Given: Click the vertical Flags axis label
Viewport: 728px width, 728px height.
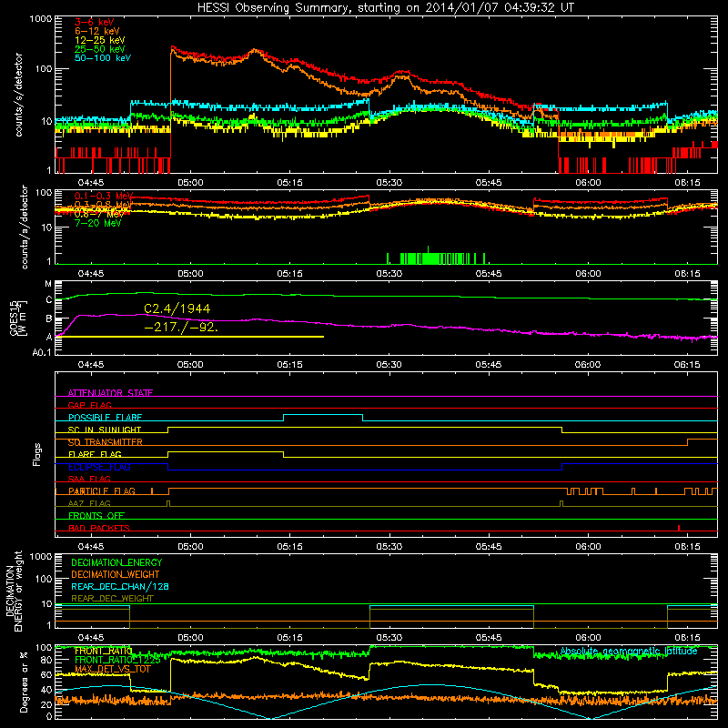Looking at the screenshot, I should coord(36,454).
